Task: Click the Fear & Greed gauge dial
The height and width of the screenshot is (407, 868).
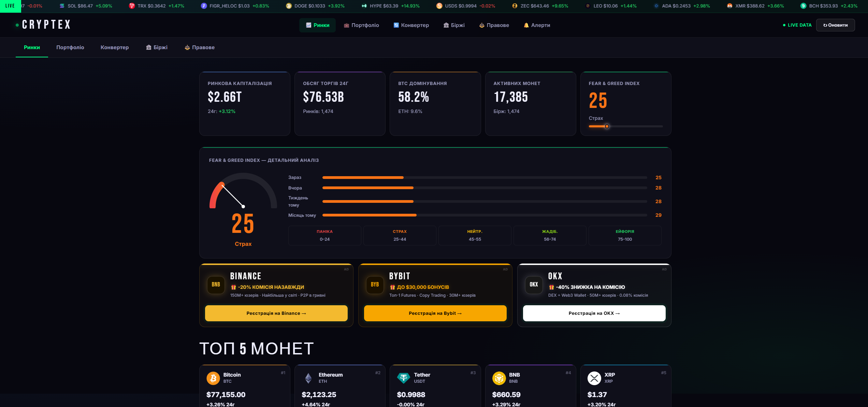Action: click(x=243, y=191)
